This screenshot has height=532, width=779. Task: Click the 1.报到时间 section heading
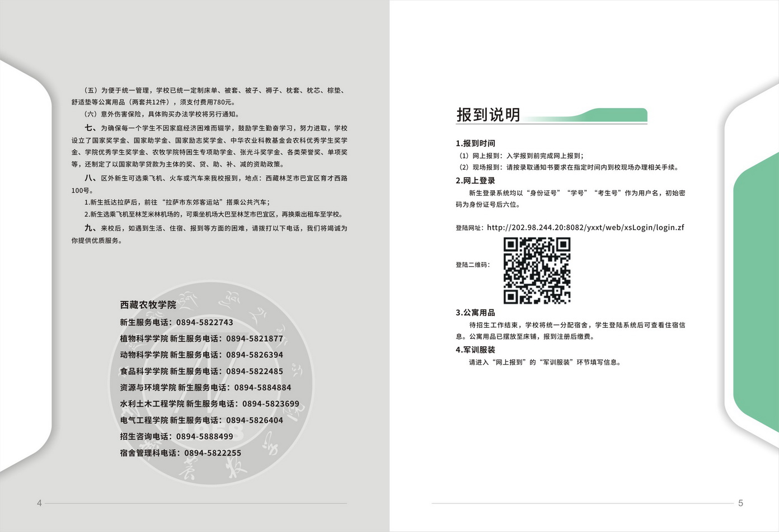[x=476, y=143]
